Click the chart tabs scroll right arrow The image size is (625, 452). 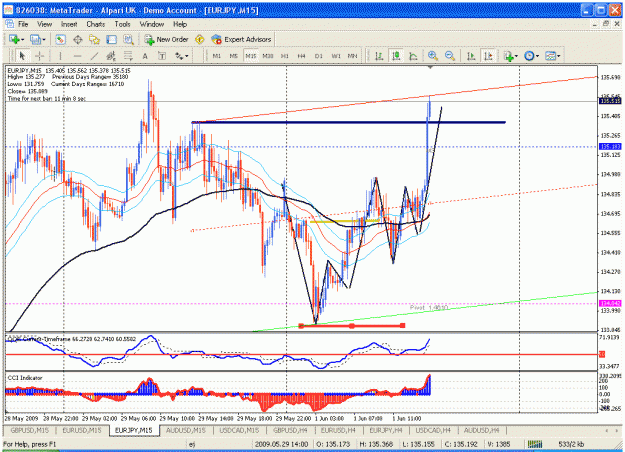(617, 430)
